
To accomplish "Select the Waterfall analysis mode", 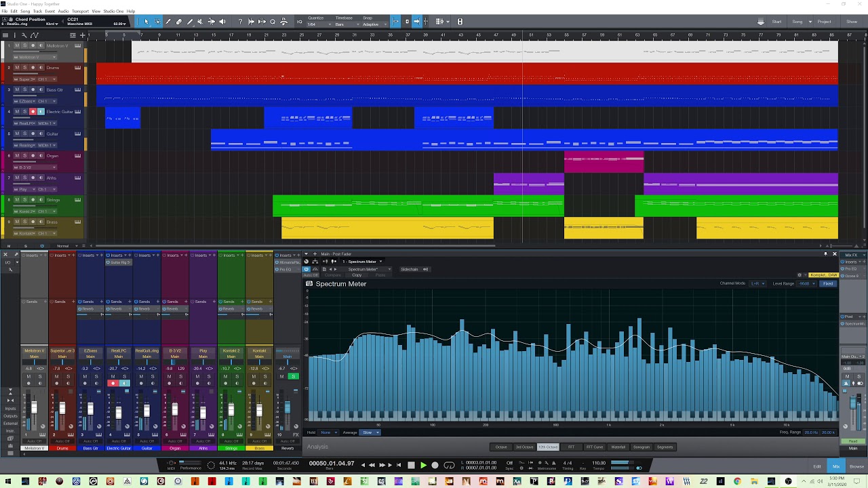I will point(618,447).
